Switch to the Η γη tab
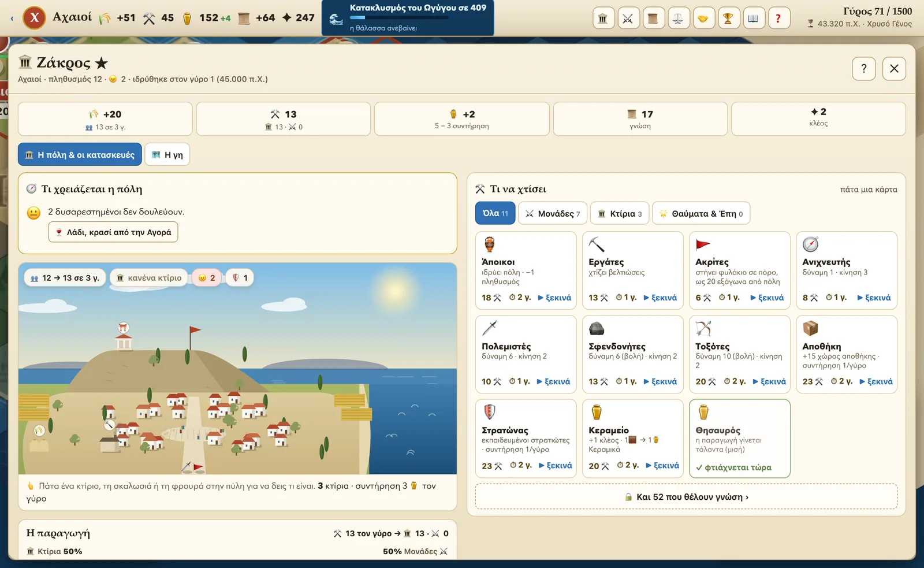 click(x=167, y=155)
